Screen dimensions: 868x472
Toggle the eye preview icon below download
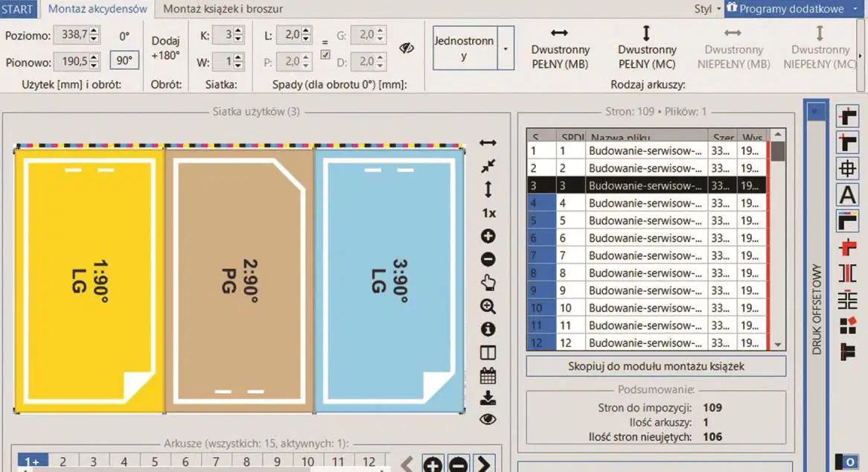[488, 419]
